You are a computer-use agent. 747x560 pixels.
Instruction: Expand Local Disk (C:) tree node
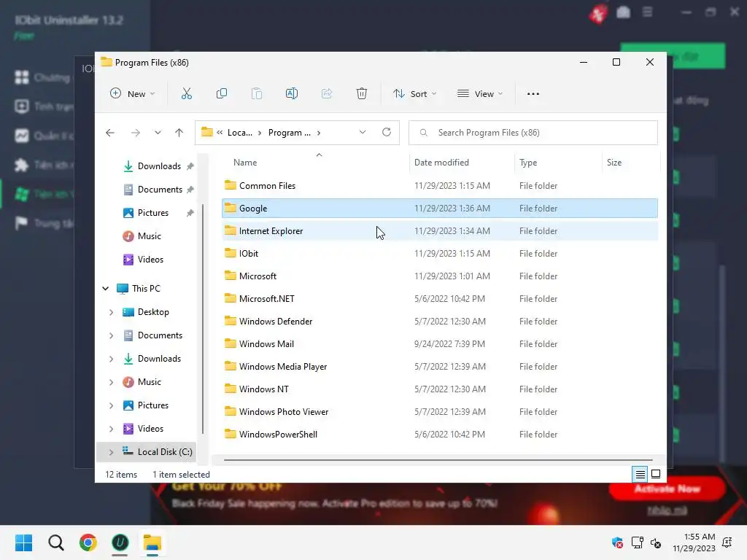tap(111, 452)
